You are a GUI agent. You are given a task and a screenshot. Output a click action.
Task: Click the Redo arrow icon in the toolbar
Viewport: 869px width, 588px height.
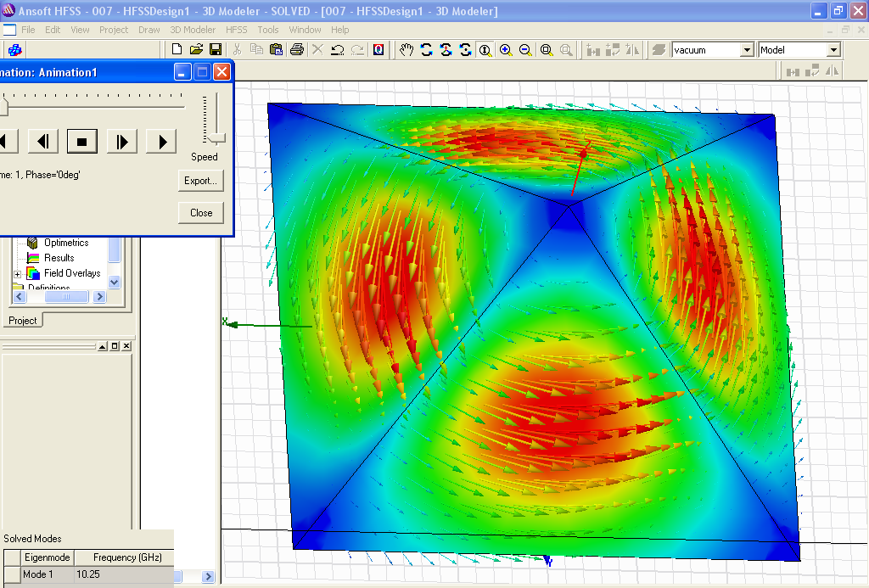[x=357, y=50]
